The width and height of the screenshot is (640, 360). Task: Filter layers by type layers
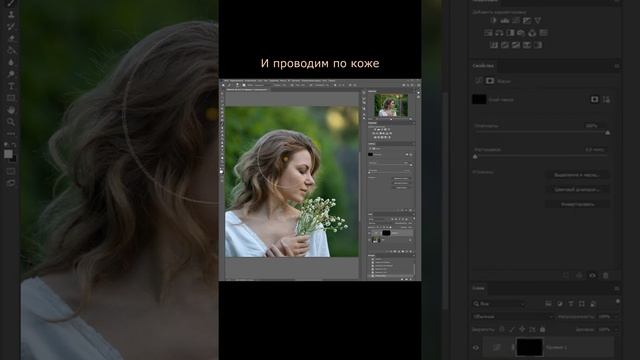571,304
